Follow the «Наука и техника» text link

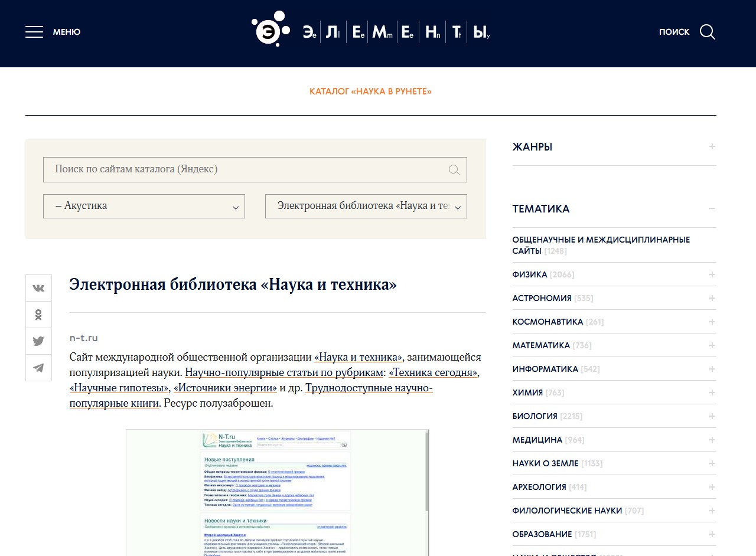(359, 357)
